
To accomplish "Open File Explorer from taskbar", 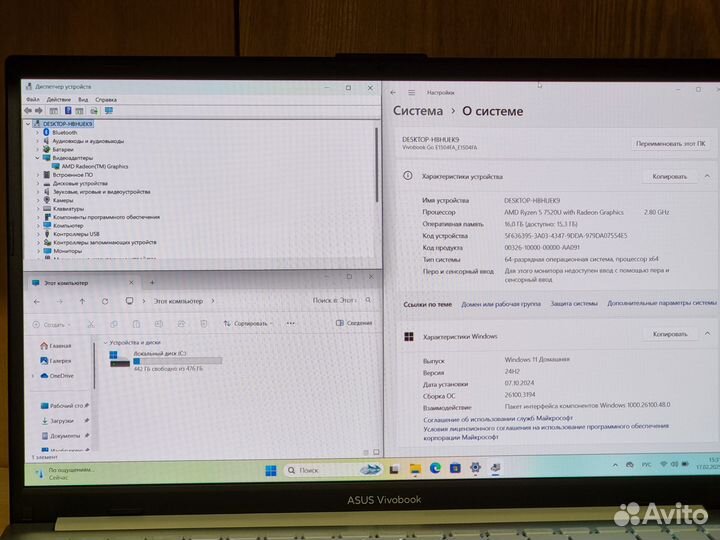I will click(x=415, y=469).
